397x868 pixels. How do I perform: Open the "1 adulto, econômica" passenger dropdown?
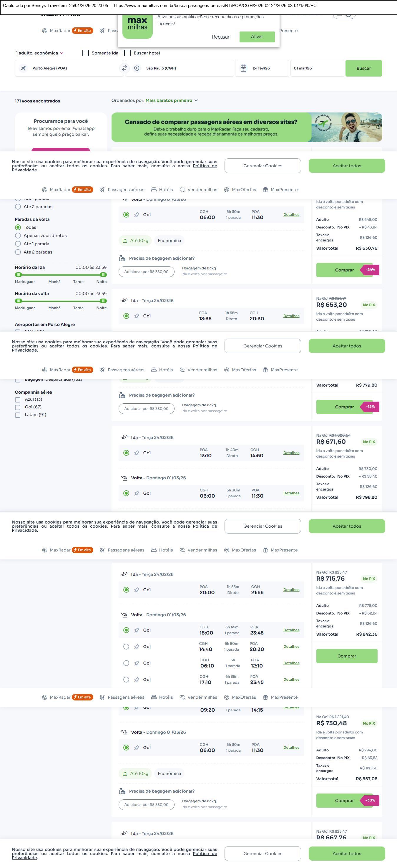point(40,53)
